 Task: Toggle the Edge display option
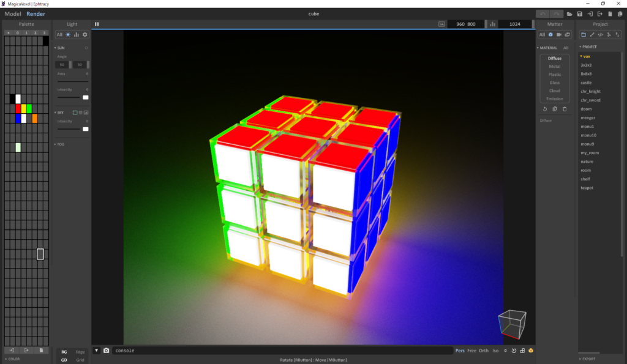pos(80,352)
